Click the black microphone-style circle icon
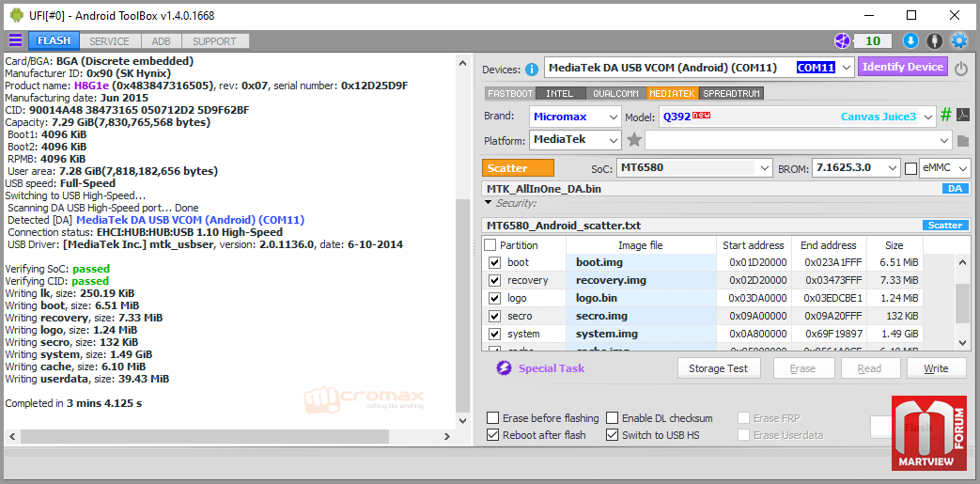Viewport: 980px width, 484px height. click(x=934, y=41)
